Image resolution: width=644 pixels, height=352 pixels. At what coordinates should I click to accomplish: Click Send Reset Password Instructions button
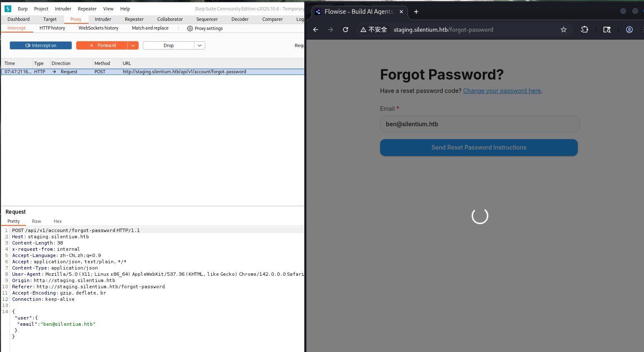click(x=479, y=147)
